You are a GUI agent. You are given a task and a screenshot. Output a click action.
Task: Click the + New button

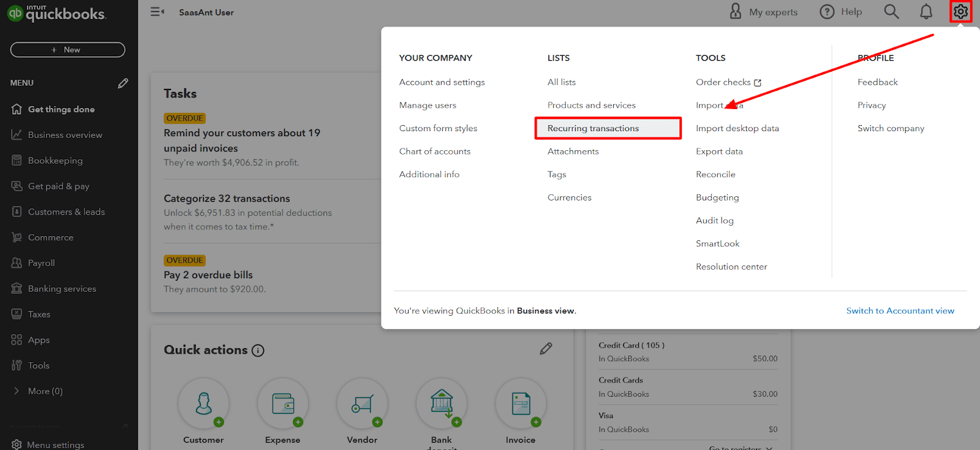pos(67,50)
